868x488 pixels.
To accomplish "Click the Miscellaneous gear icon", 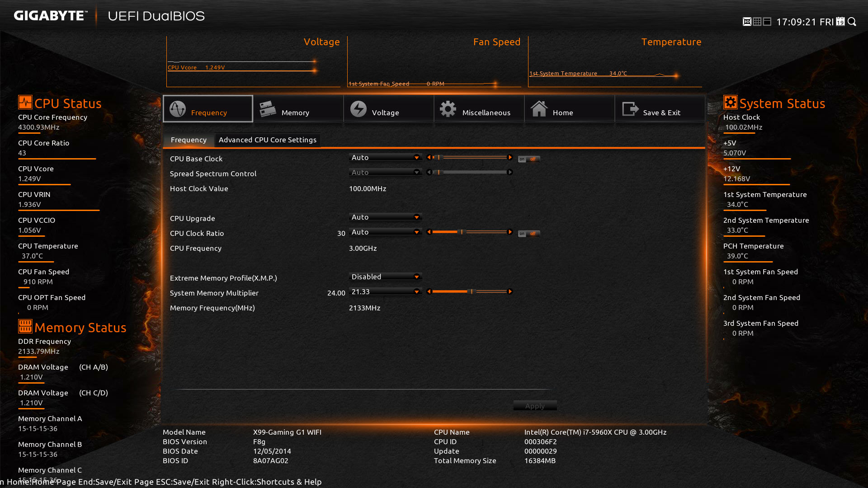I will 448,109.
